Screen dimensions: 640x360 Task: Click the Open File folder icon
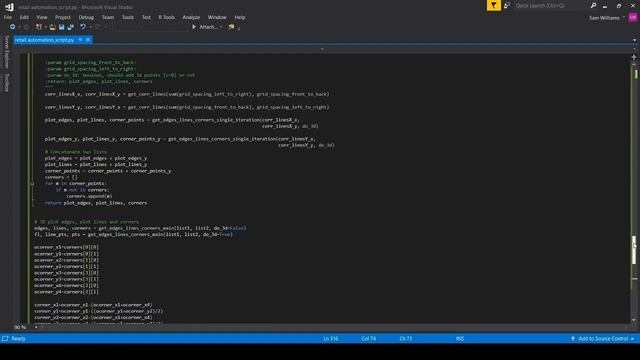(53, 27)
